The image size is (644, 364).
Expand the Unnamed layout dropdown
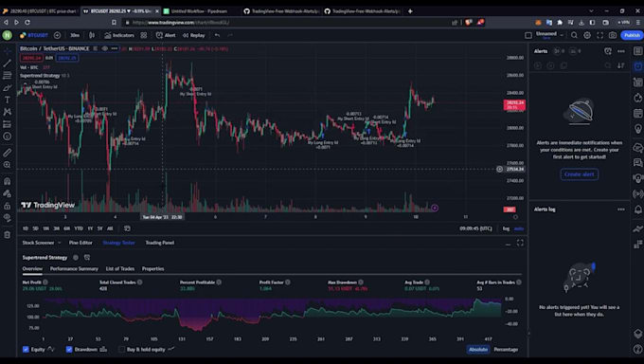tap(562, 35)
